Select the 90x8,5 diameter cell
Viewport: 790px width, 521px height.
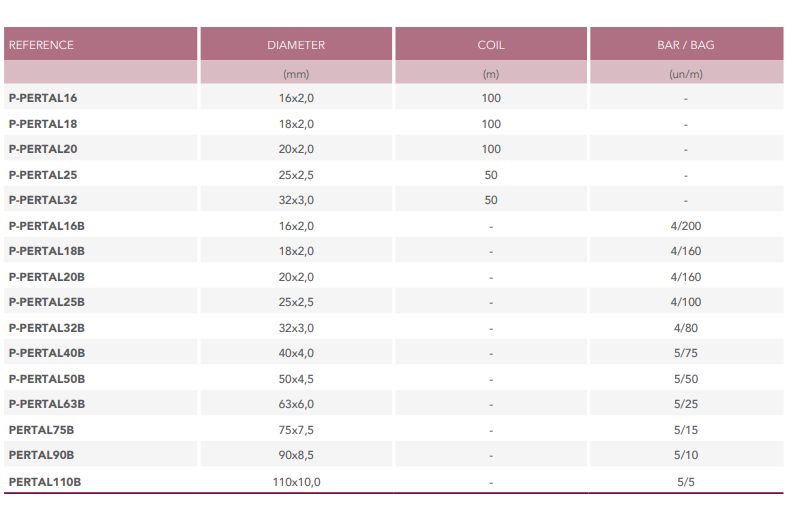pyautogui.click(x=296, y=455)
